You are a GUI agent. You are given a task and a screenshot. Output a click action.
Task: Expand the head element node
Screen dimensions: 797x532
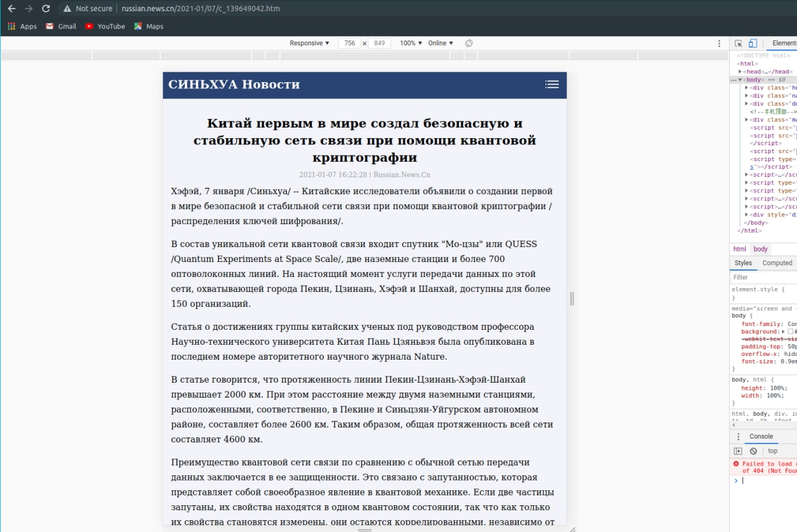point(740,72)
